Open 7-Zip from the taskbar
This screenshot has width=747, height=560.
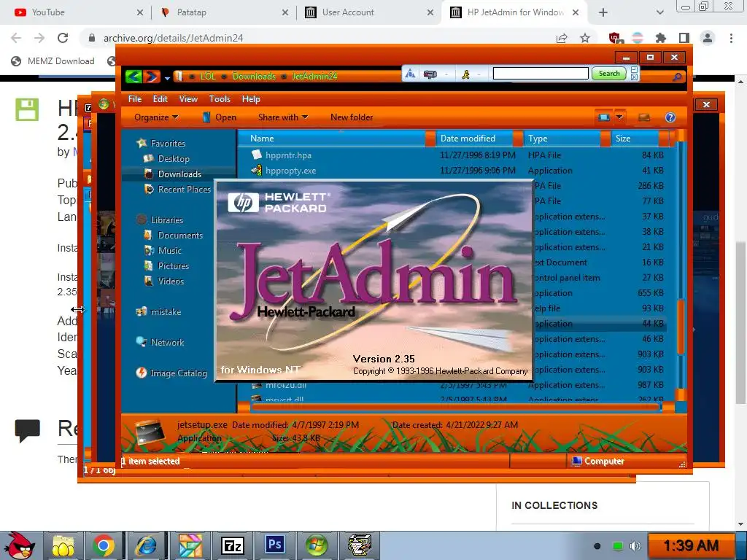coord(233,545)
